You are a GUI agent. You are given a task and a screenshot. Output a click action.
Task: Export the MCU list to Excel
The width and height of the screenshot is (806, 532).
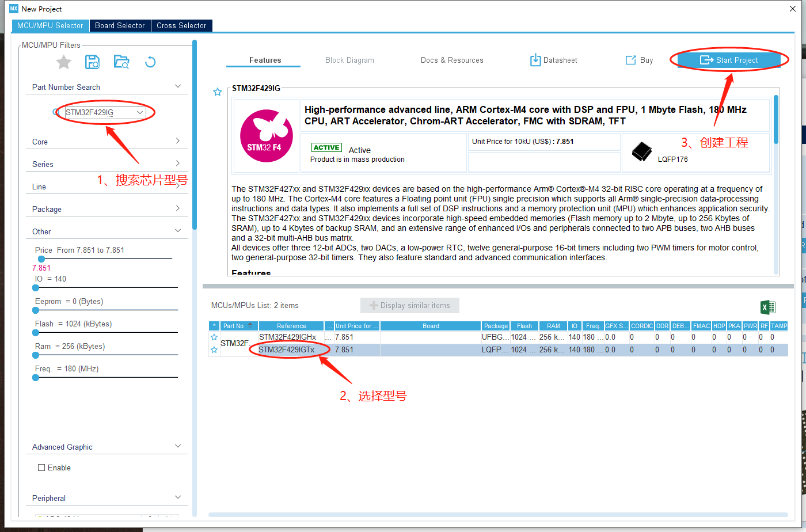click(768, 307)
